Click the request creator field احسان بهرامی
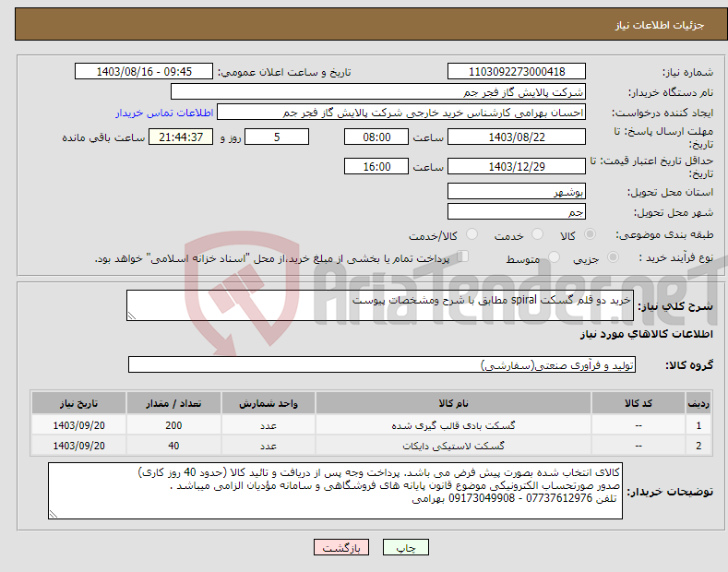 tap(401, 113)
